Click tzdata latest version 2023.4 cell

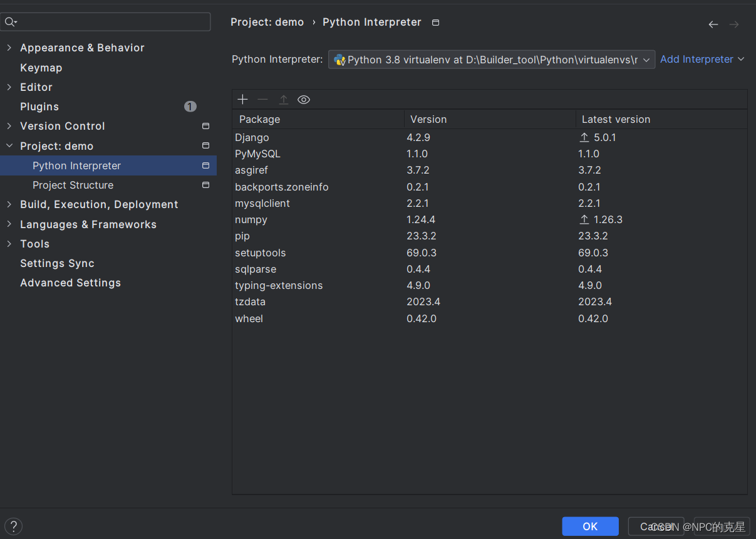coord(595,301)
